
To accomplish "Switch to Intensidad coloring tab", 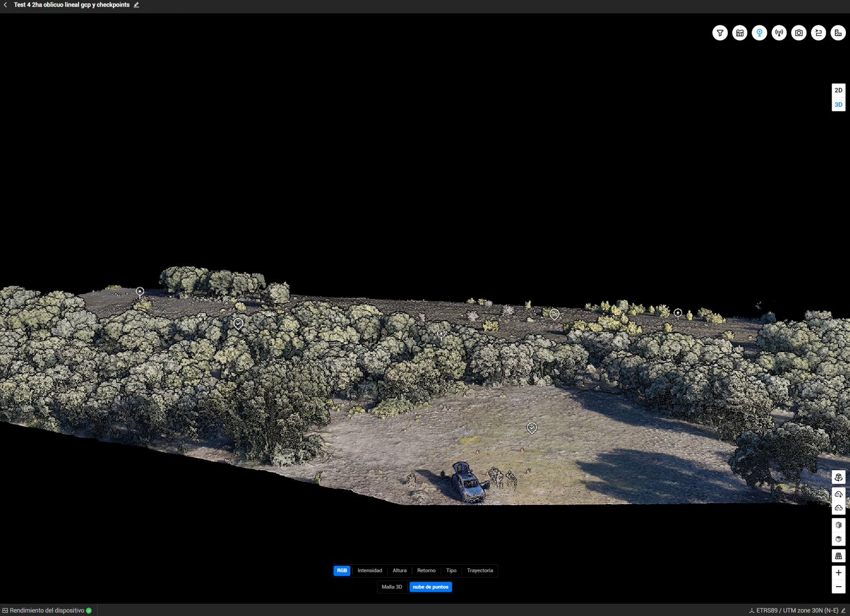I will 370,571.
